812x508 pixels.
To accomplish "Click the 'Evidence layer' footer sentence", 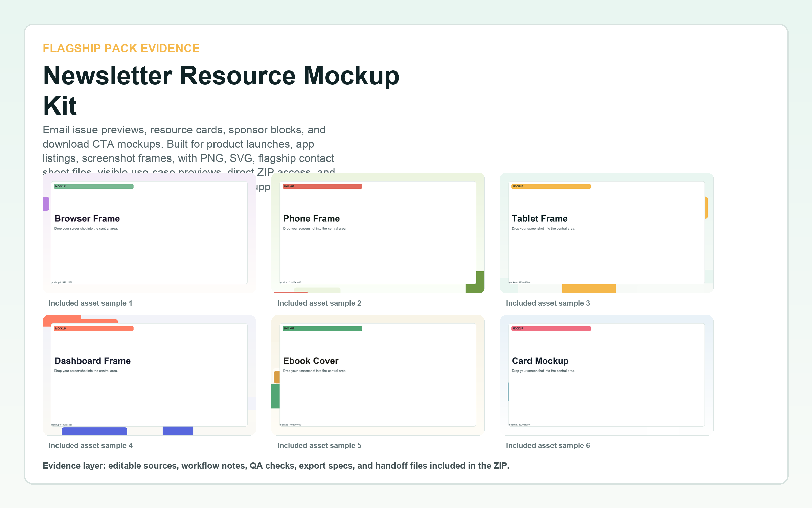I will click(276, 466).
